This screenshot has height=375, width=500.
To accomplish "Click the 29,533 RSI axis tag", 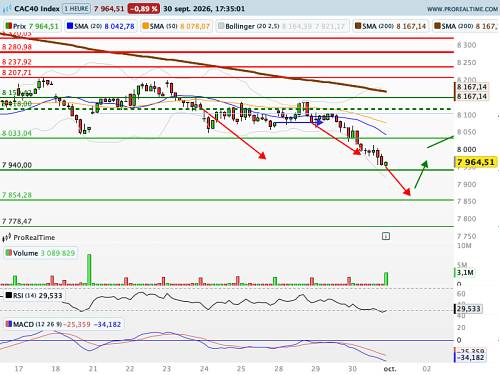I will pos(468,309).
